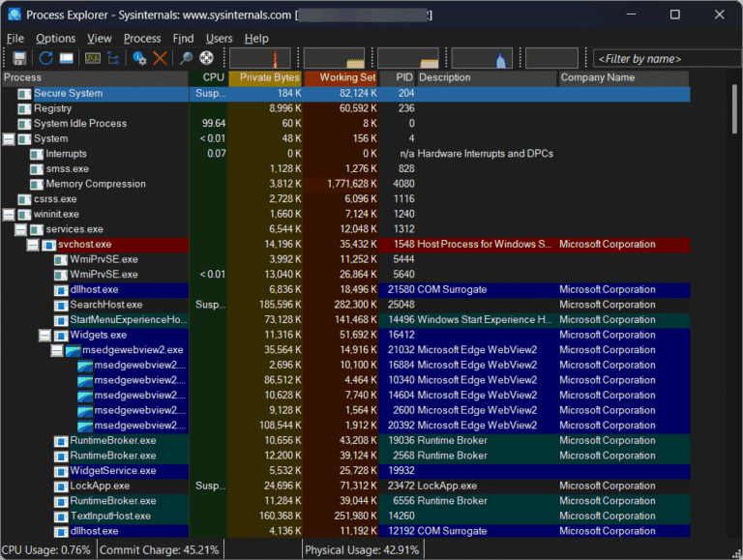Open the CPU usage history mini graph
This screenshot has width=743, height=560.
[x=260, y=58]
